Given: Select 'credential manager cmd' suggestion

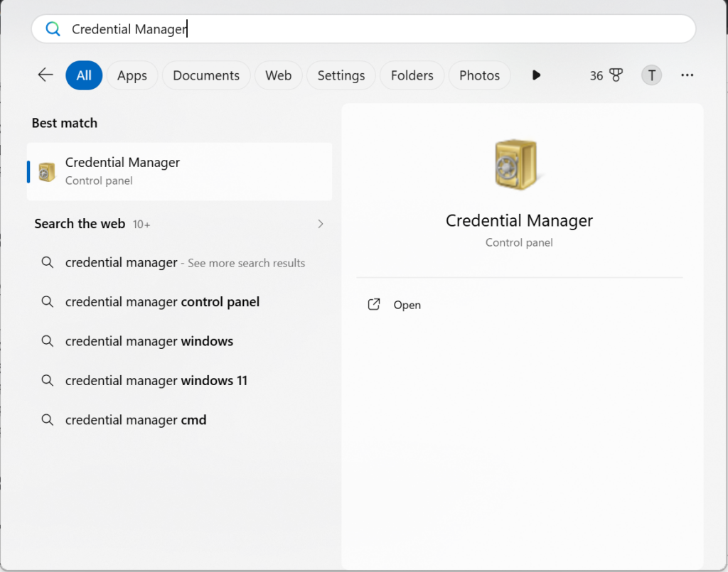Looking at the screenshot, I should pos(179,421).
